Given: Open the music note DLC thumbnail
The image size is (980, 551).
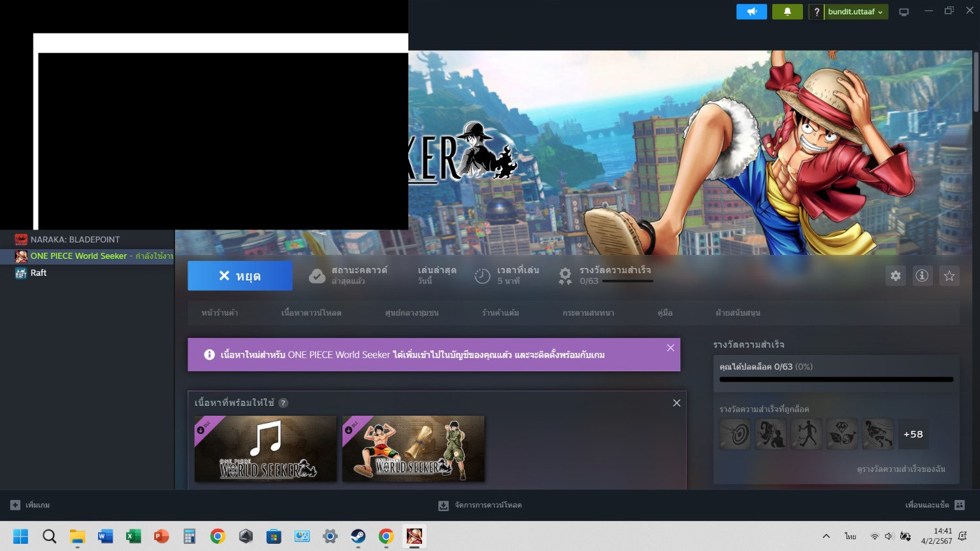Looking at the screenshot, I should (265, 448).
